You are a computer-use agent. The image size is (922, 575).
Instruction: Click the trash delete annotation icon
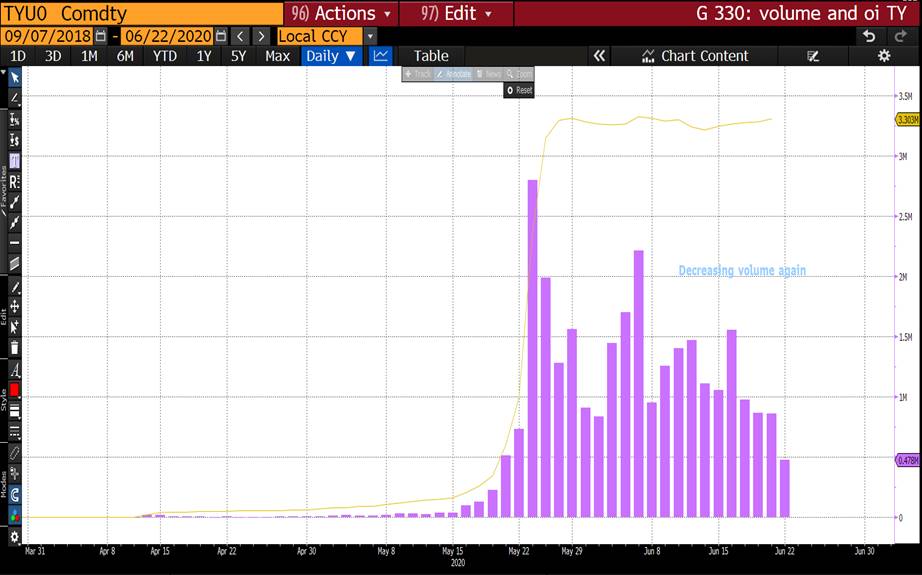15,347
